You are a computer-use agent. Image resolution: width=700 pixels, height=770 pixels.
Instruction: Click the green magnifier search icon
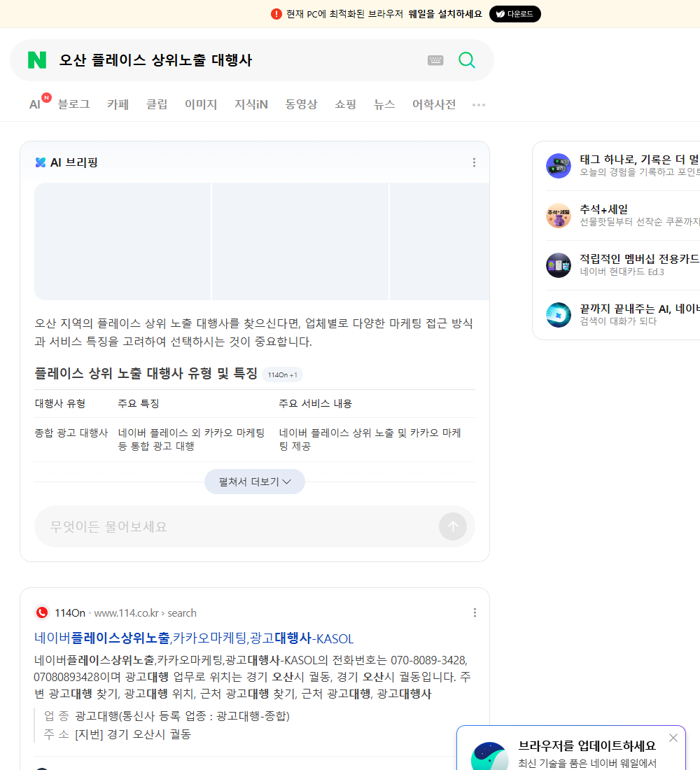[x=467, y=60]
